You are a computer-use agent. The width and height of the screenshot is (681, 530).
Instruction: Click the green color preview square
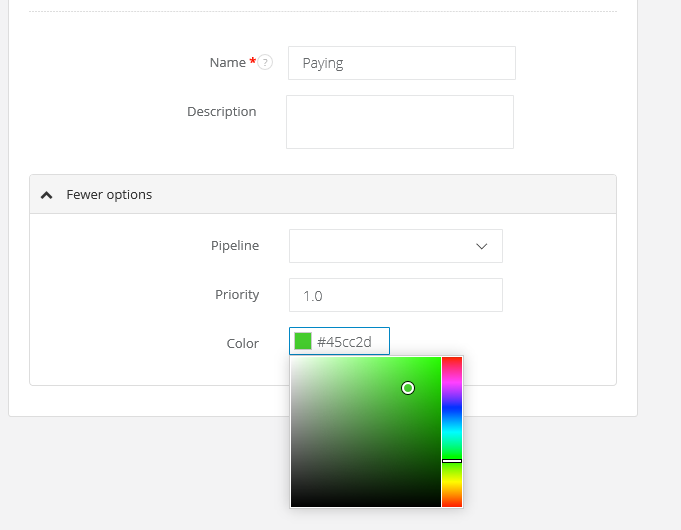[303, 342]
